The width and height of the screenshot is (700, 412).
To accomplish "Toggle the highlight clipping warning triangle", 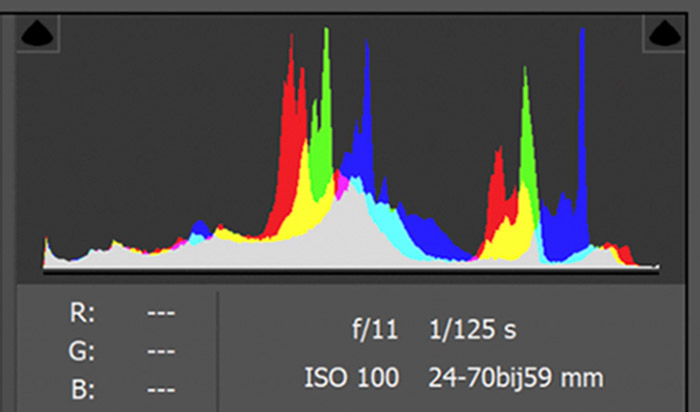I will pos(664,33).
